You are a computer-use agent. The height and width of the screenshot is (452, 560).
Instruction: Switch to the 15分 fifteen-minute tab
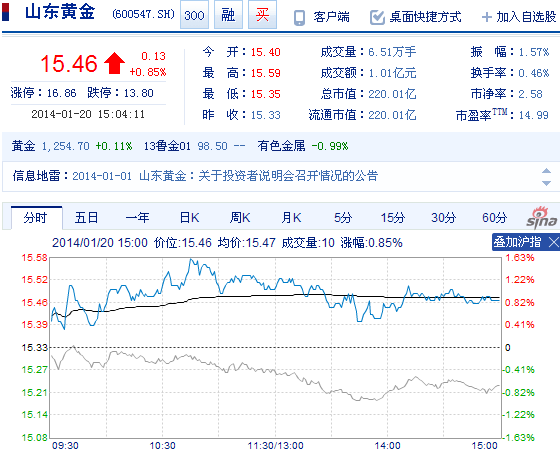pyautogui.click(x=393, y=218)
